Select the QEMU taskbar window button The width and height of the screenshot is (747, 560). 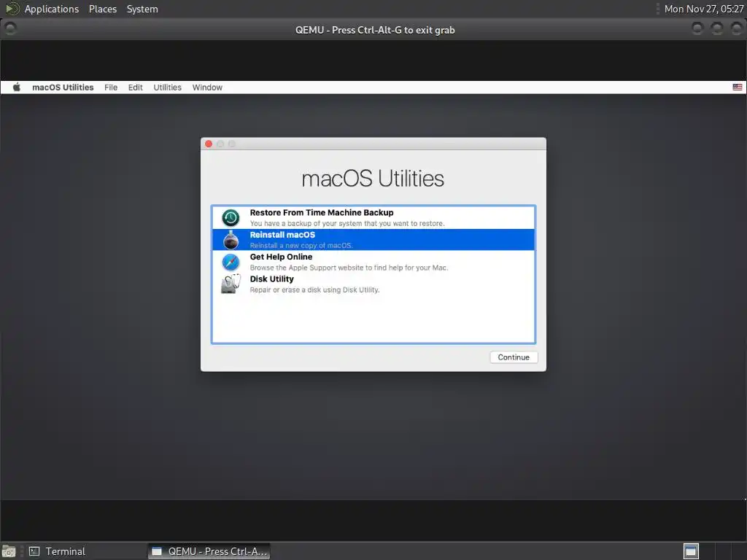pyautogui.click(x=209, y=551)
